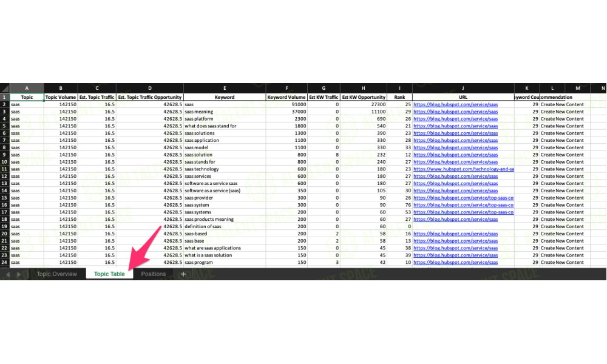Open URL link in saas keyword row
Image resolution: width=607 pixels, height=364 pixels.
[x=455, y=104]
